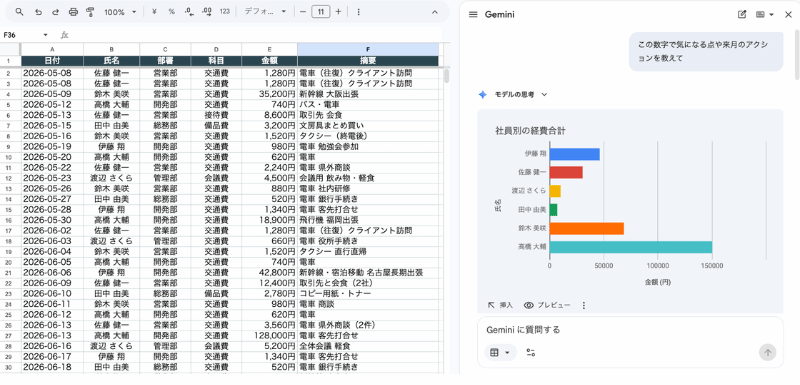Click the 伊藤 翔 blue chart bar

pos(574,154)
